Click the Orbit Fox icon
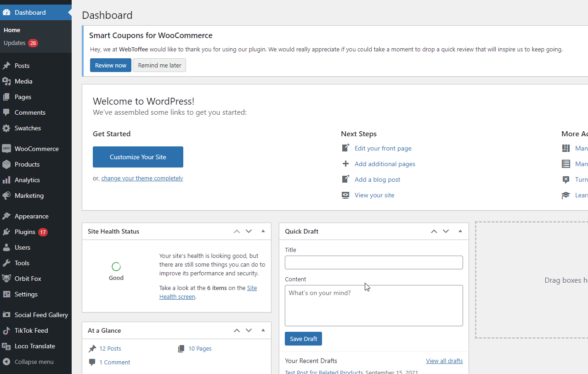The image size is (588, 374). (x=6, y=279)
